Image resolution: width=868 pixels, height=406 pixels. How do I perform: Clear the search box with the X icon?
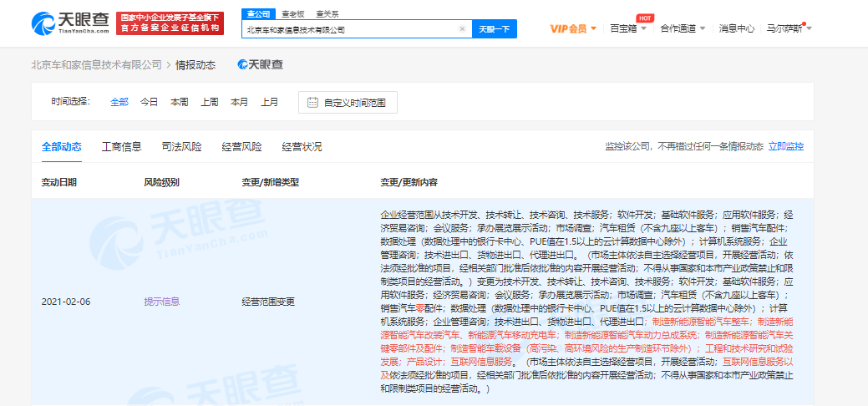click(x=462, y=29)
